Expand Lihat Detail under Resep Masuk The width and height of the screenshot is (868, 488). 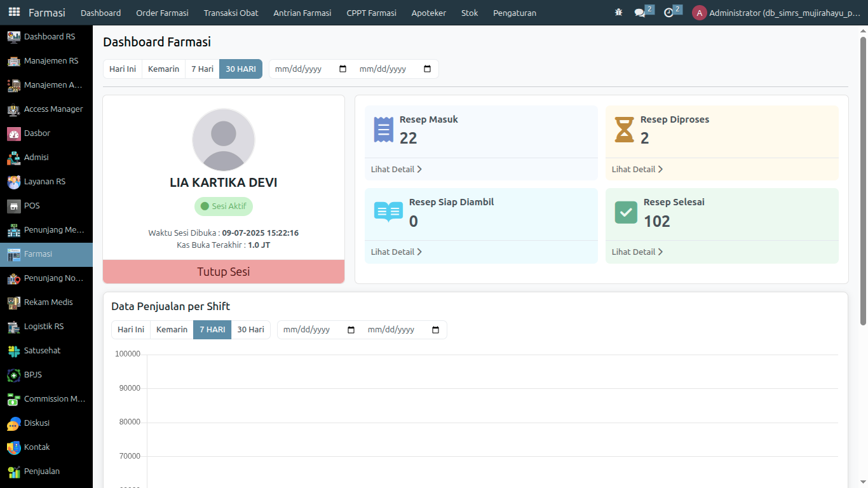(x=396, y=170)
